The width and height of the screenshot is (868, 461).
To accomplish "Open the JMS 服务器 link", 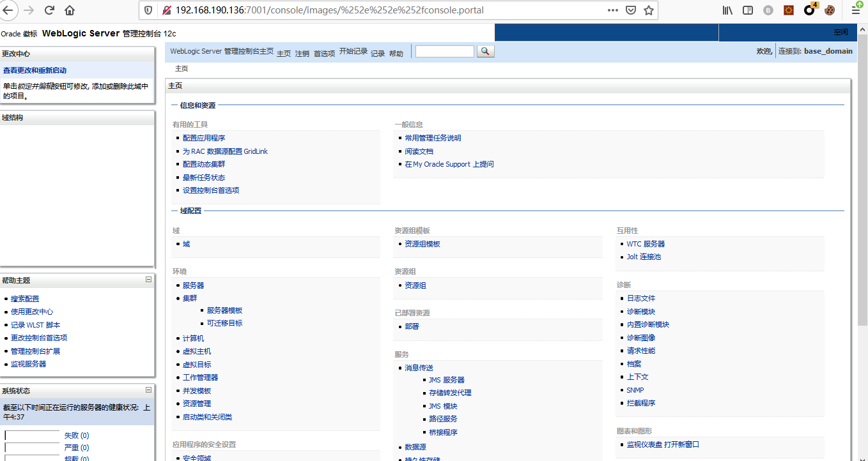I will pyautogui.click(x=447, y=380).
